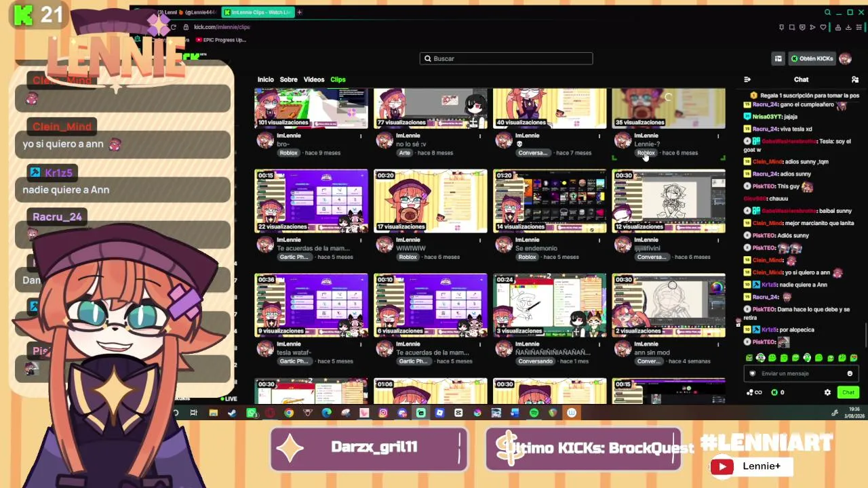The image size is (868, 488).
Task: Click the KICKs balance icon below chat
Action: coord(774,392)
